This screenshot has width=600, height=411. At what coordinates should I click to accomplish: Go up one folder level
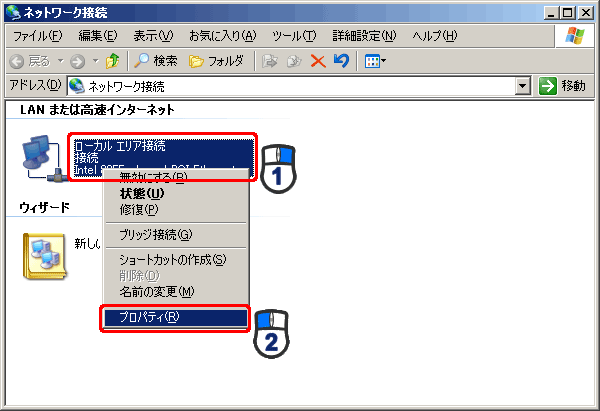point(112,61)
